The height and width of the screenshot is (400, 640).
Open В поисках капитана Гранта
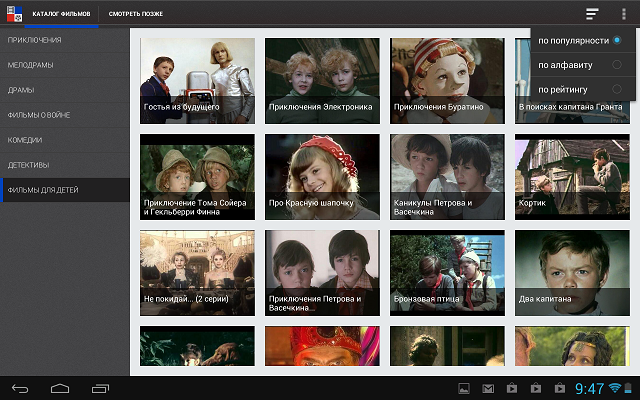[x=572, y=110]
